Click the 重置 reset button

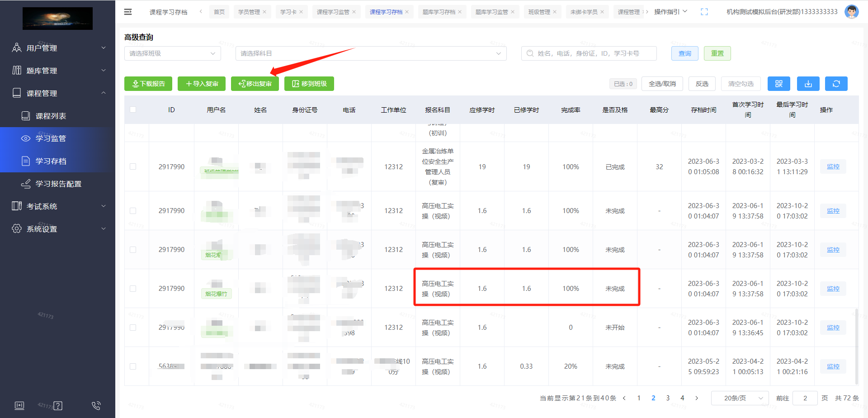[x=717, y=53]
